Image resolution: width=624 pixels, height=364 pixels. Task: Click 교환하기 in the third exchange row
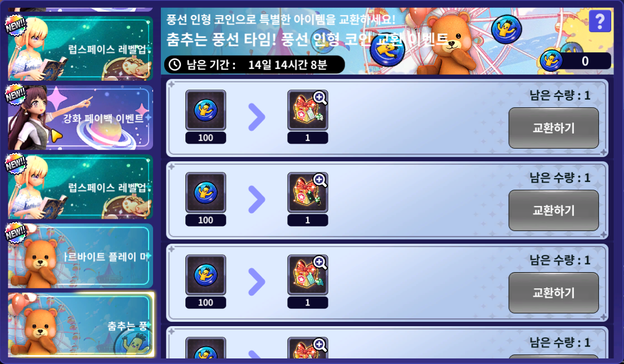[x=553, y=293]
